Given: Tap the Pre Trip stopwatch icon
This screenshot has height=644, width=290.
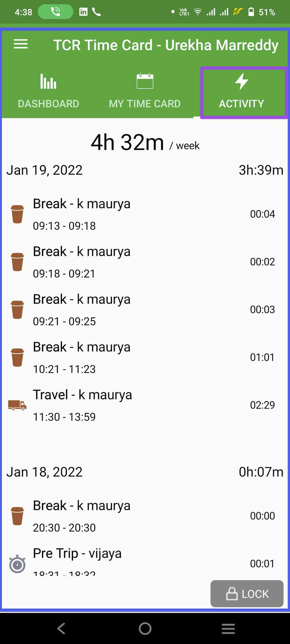Looking at the screenshot, I should (17, 564).
